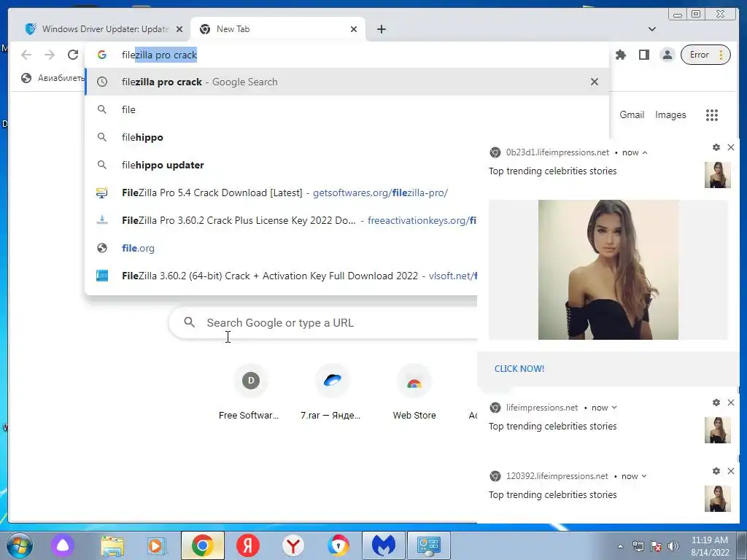Collapse the 0b23d1.lifeimpressions.net notification chevron
Viewport: 747px width, 560px height.
coord(645,153)
